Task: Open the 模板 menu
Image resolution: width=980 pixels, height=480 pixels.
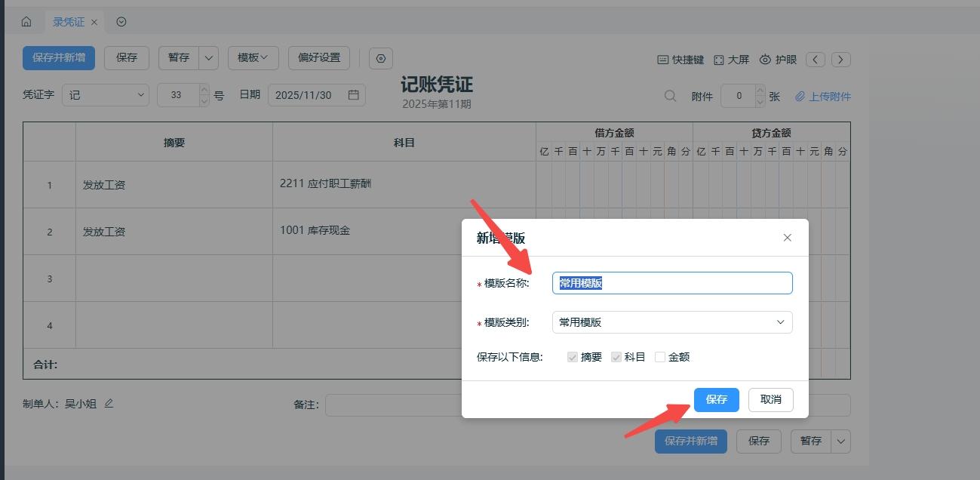Action: (x=253, y=58)
